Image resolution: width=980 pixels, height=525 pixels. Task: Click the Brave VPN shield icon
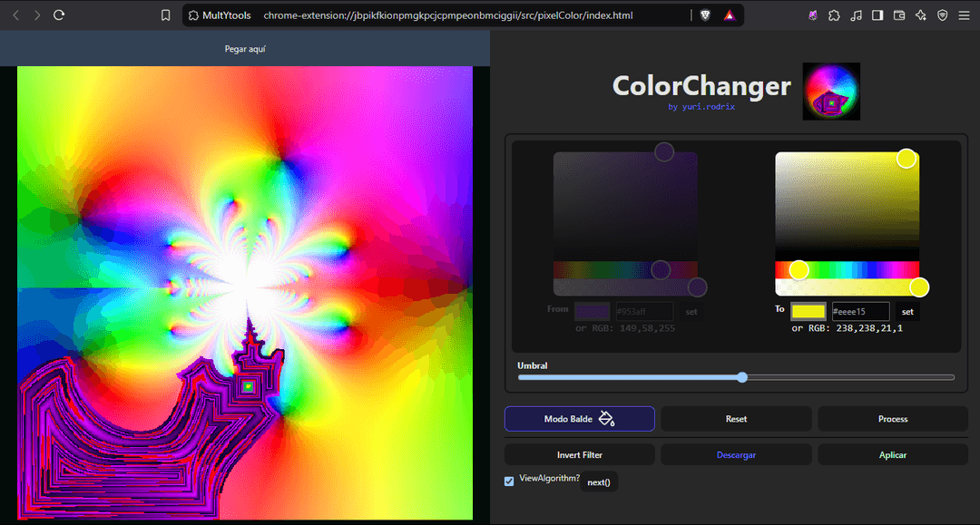pyautogui.click(x=943, y=15)
